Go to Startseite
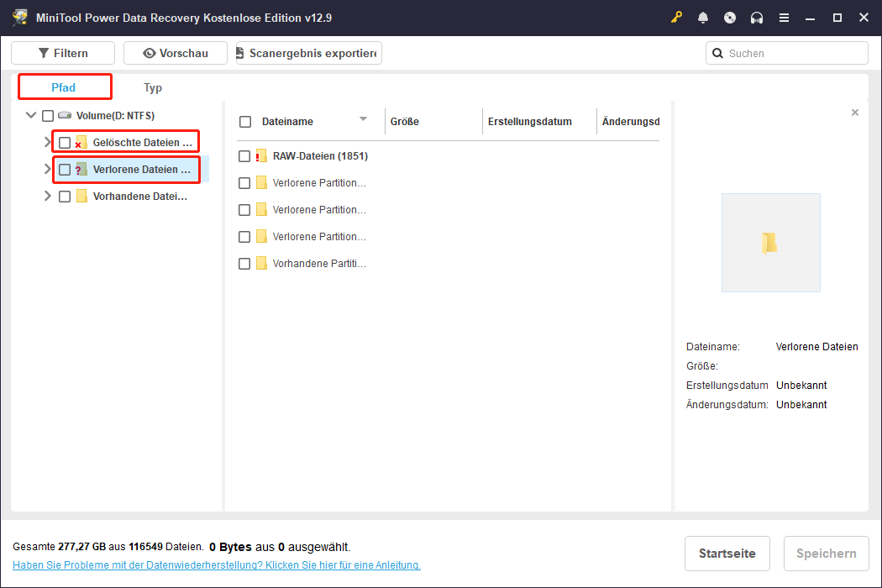The height and width of the screenshot is (588, 882). [x=727, y=553]
